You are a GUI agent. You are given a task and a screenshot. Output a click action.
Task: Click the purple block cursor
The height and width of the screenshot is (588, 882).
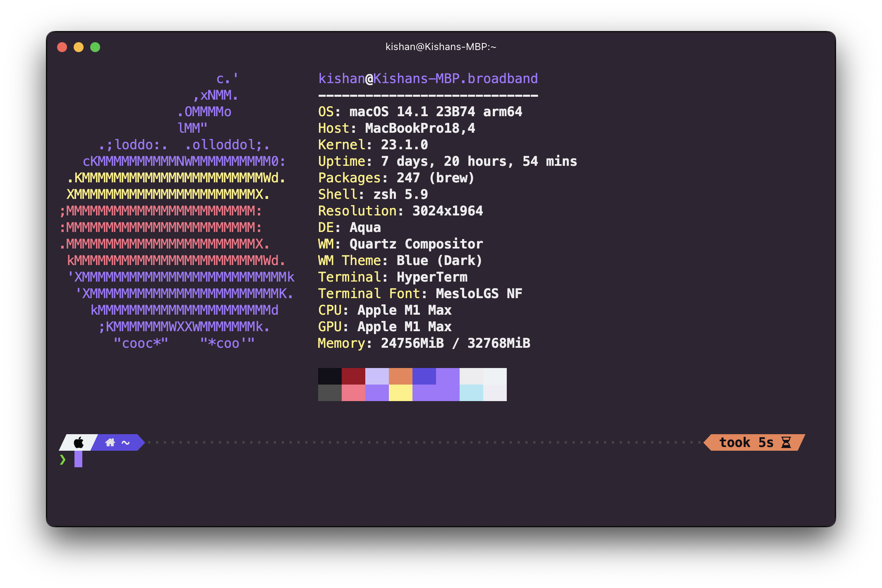pyautogui.click(x=78, y=459)
